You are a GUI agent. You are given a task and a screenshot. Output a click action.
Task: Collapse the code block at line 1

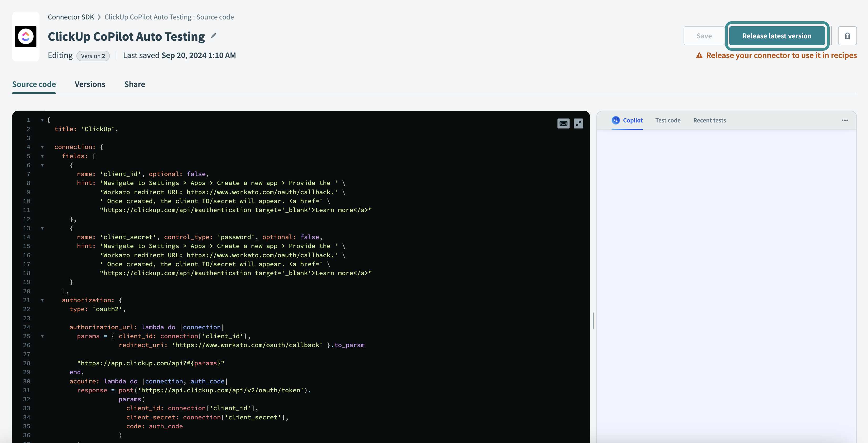[x=43, y=120]
